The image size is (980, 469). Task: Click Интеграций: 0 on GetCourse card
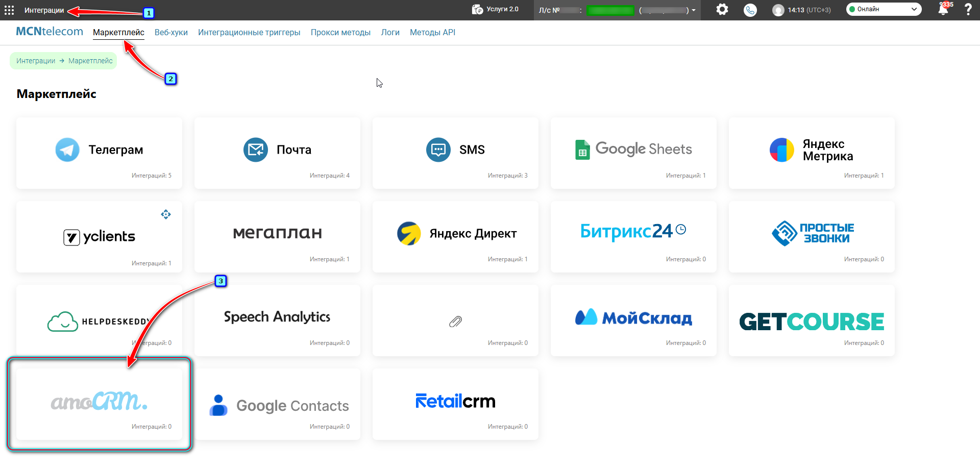(x=864, y=343)
